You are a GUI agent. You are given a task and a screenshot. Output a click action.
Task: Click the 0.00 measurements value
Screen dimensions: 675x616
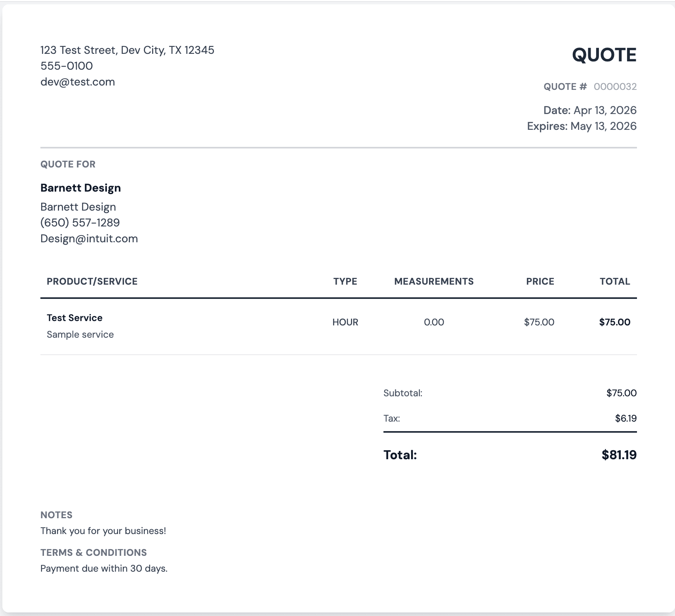pos(434,322)
